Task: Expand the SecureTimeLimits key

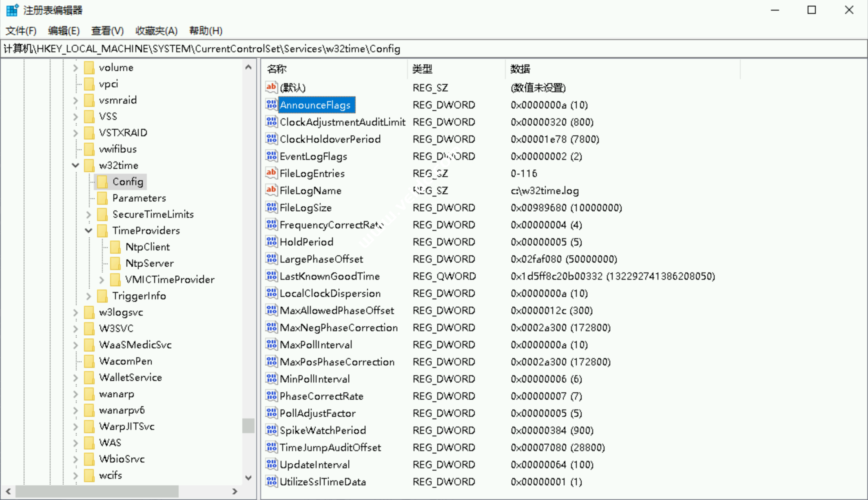Action: click(x=89, y=214)
